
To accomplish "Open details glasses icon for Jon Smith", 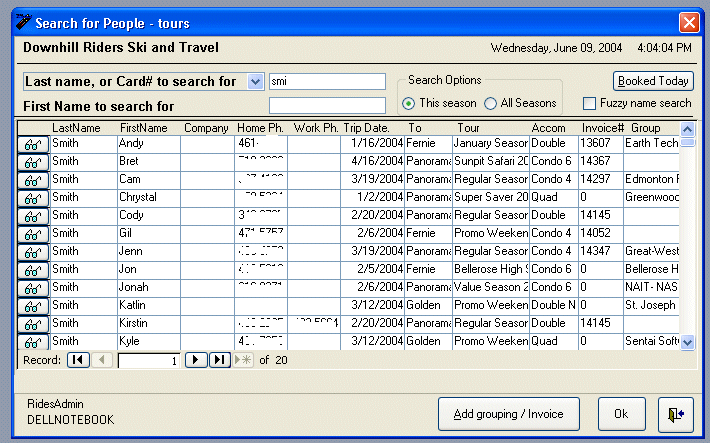I will (x=33, y=270).
